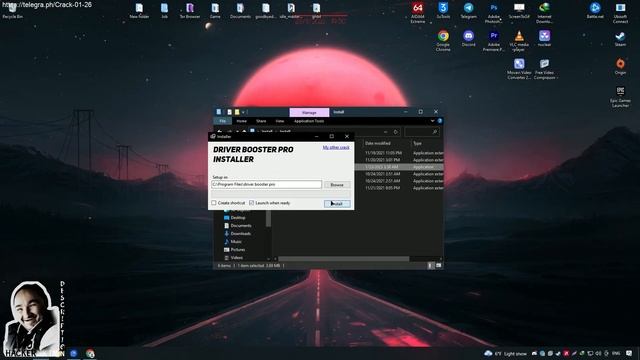Open the New folder desktop icon

tap(139, 11)
